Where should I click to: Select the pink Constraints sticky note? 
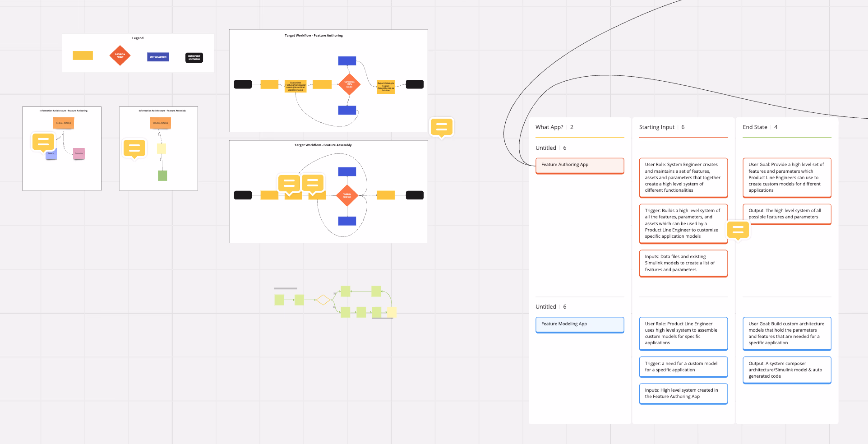pos(79,153)
